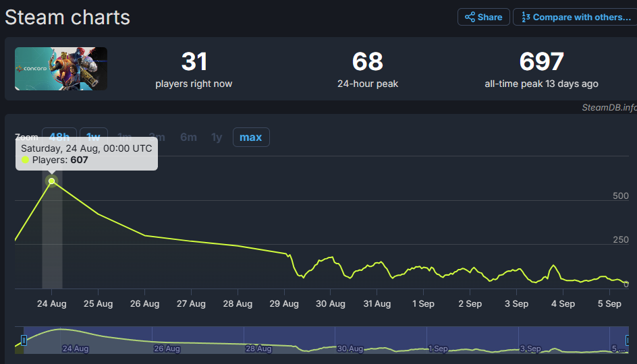Click the 30 Aug navigator label
Viewport: 637px width, 364px height.
pos(350,348)
